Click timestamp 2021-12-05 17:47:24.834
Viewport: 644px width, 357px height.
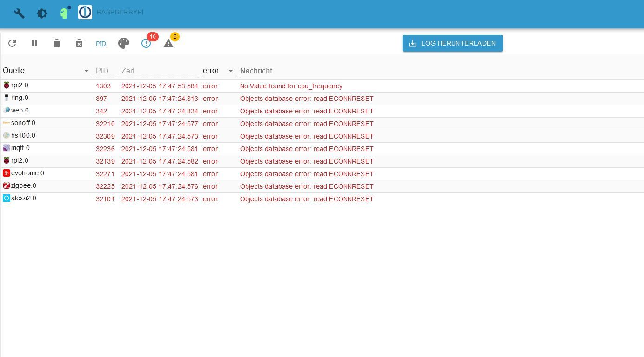[x=160, y=111]
